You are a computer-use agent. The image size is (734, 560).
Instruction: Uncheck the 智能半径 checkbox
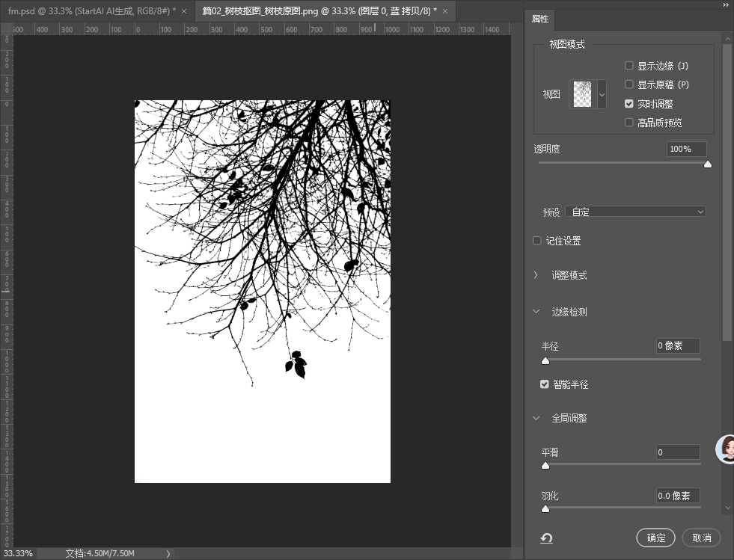coord(544,384)
